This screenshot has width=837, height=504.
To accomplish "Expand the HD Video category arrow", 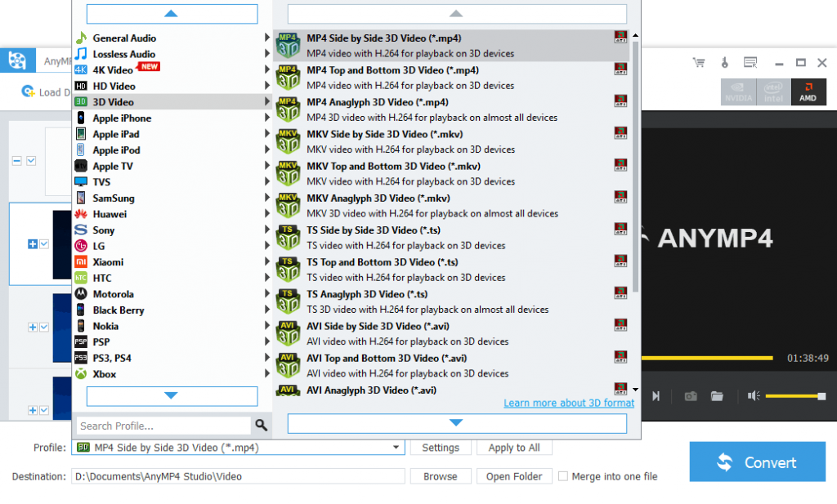I will coord(266,86).
